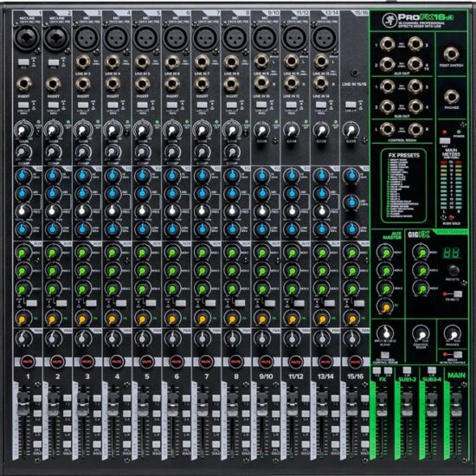
Task: Mute channel 1 with its red mute button
Action: point(28,362)
